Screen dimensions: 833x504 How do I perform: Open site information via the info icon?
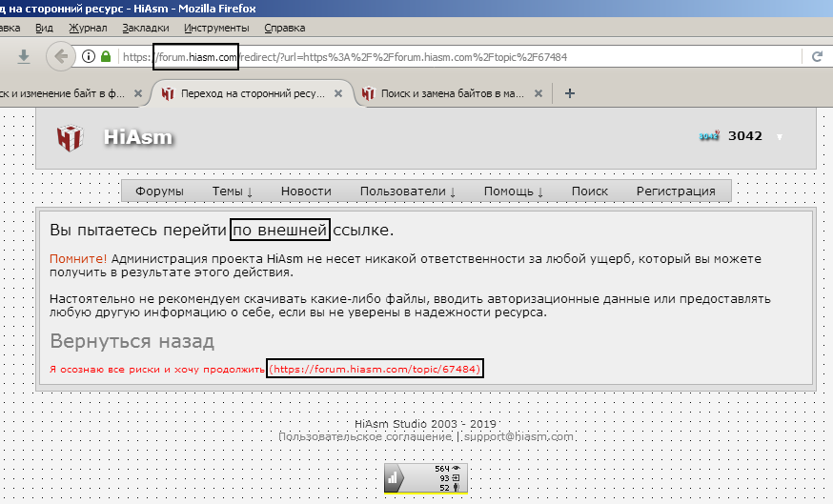(x=89, y=56)
